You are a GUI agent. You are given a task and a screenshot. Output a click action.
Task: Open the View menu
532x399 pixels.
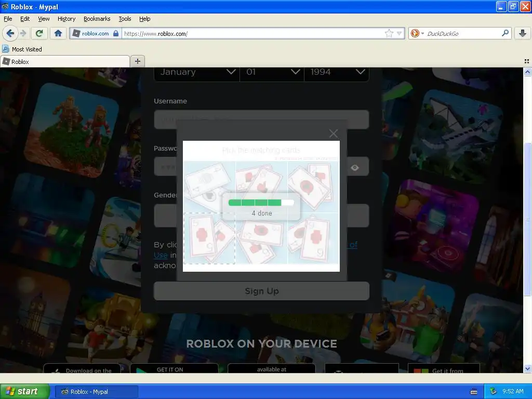[x=44, y=19]
